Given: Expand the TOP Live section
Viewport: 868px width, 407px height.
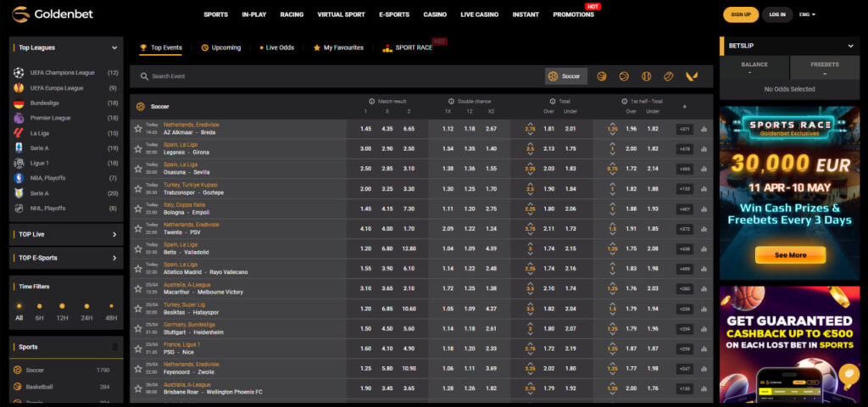Looking at the screenshot, I should pyautogui.click(x=114, y=234).
